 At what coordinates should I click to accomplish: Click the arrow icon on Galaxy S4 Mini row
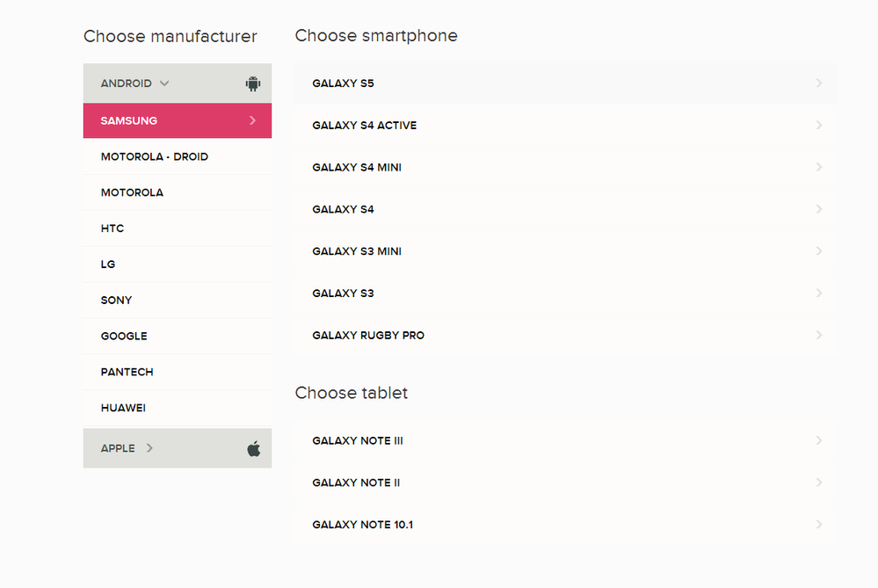tap(818, 167)
